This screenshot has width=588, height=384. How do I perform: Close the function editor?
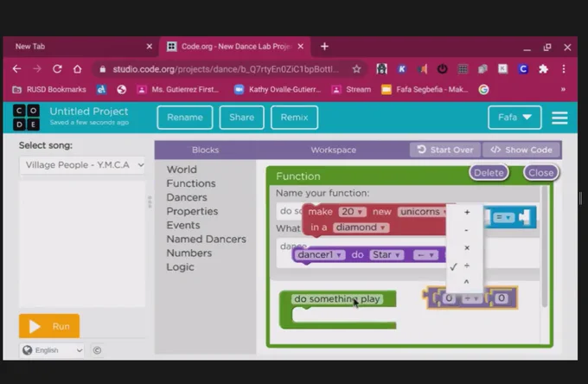pos(540,173)
